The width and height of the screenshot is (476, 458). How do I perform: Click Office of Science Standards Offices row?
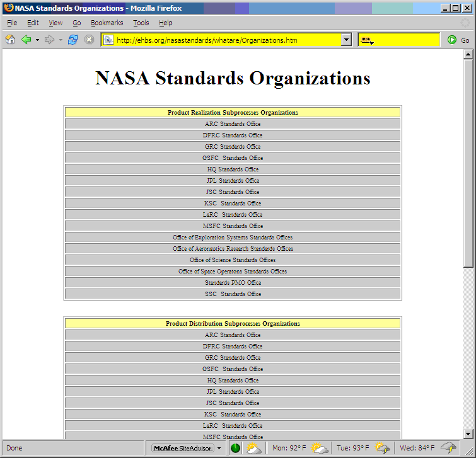pyautogui.click(x=233, y=260)
